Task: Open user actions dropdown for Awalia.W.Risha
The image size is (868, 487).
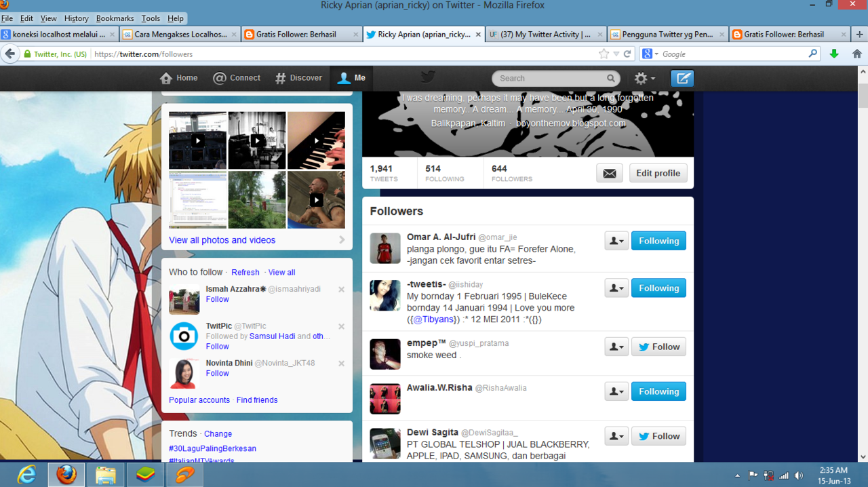Action: tap(616, 391)
